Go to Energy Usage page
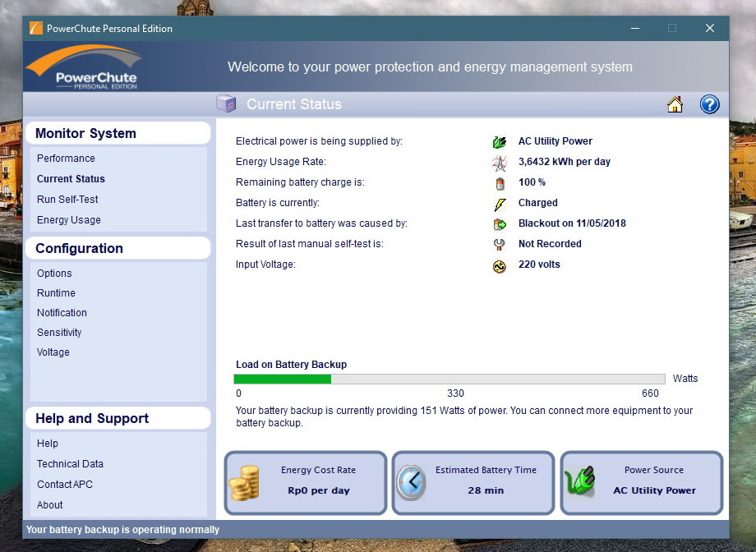 69,220
